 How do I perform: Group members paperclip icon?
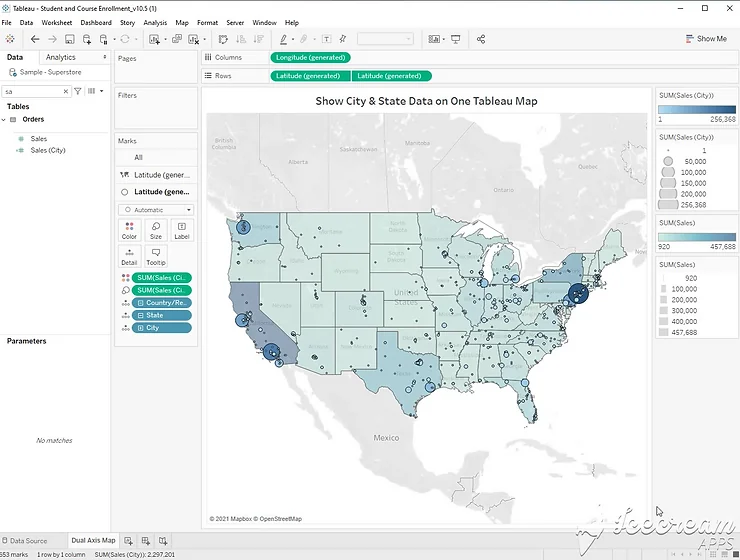click(x=304, y=39)
